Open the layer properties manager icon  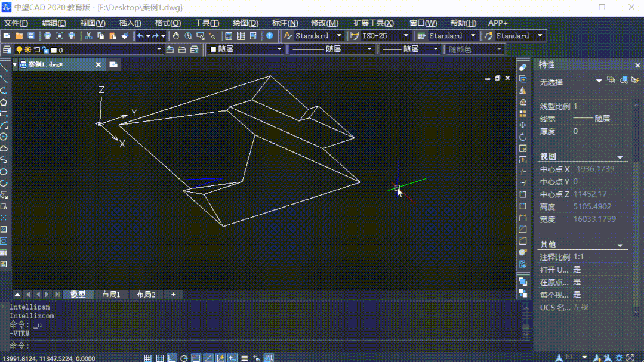pos(7,49)
